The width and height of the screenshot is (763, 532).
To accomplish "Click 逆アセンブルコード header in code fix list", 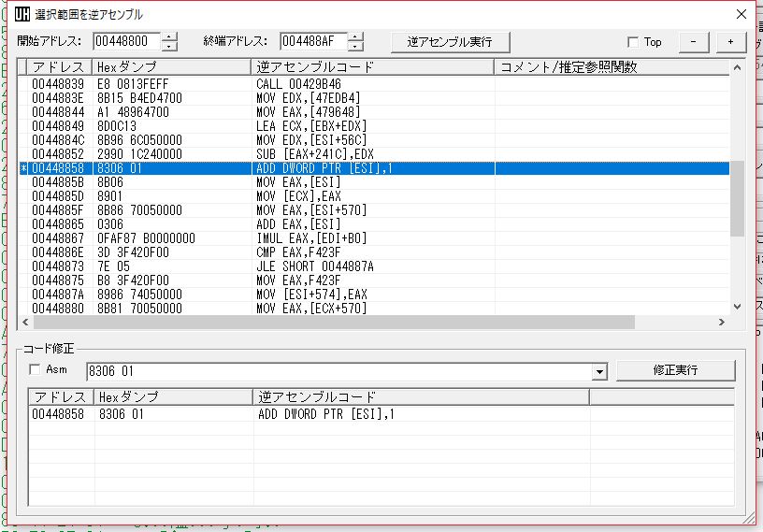I will [421, 396].
